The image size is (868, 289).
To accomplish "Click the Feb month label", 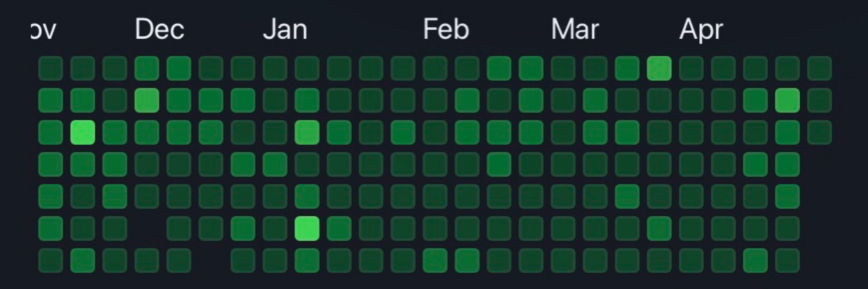I will click(446, 29).
